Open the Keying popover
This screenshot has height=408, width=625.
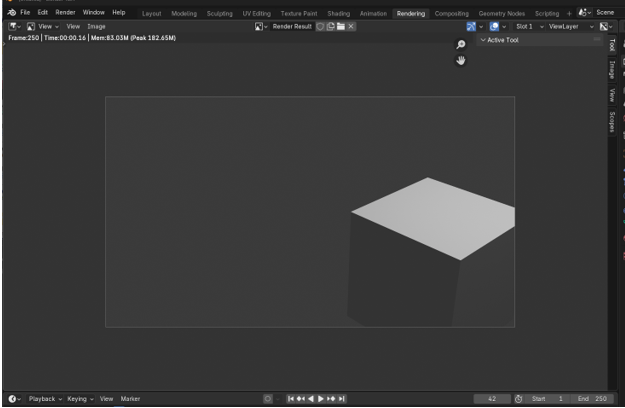(x=78, y=399)
